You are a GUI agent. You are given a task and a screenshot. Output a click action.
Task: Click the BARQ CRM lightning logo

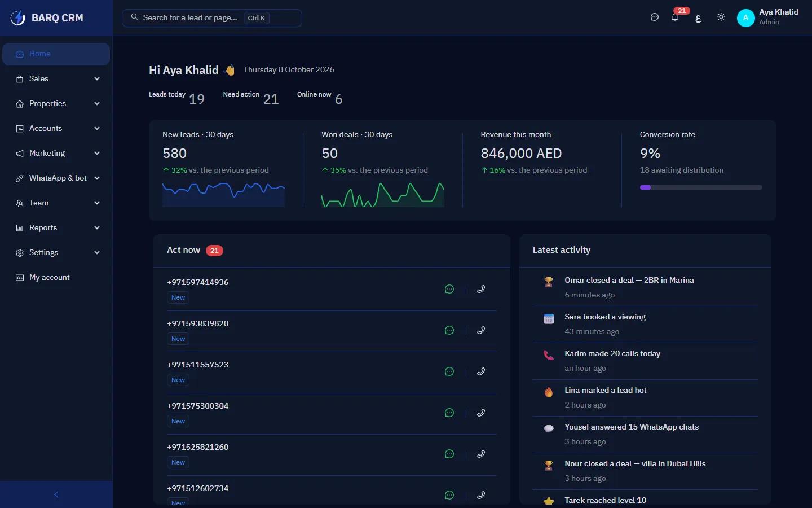pos(18,18)
